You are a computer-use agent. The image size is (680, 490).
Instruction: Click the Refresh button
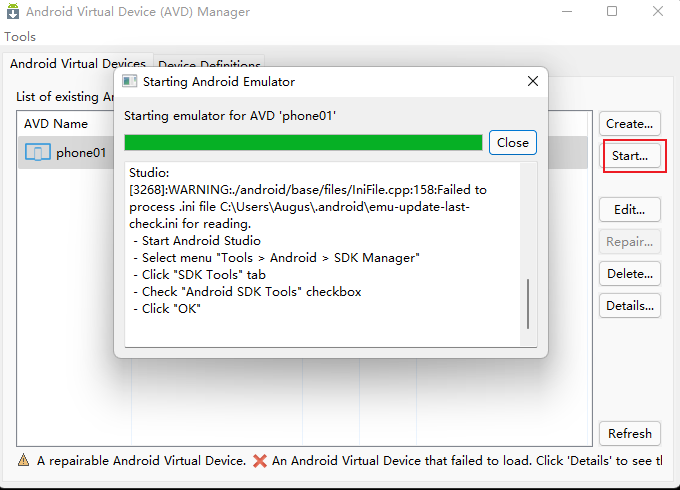pos(629,434)
